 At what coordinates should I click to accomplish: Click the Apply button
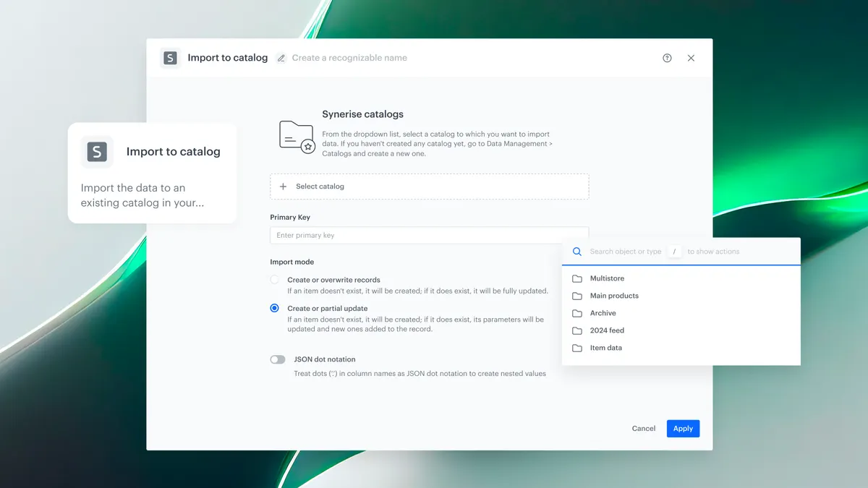pyautogui.click(x=683, y=429)
